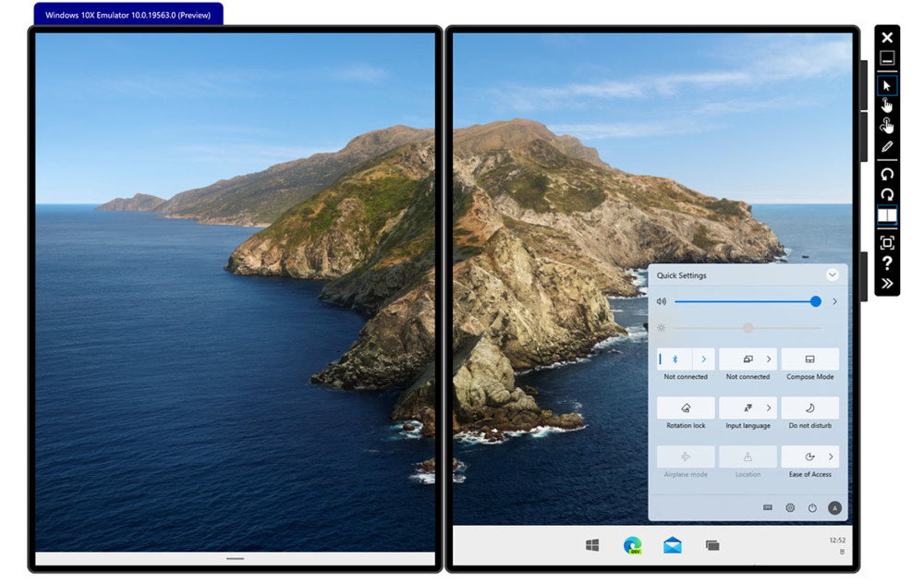The image size is (924, 585).
Task: Click the 12:52 clock in taskbar
Action: coord(837,541)
